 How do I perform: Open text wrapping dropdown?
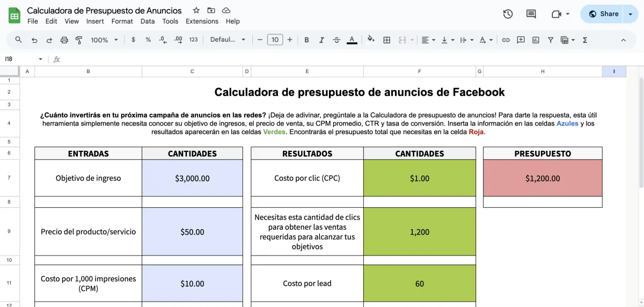tap(467, 40)
